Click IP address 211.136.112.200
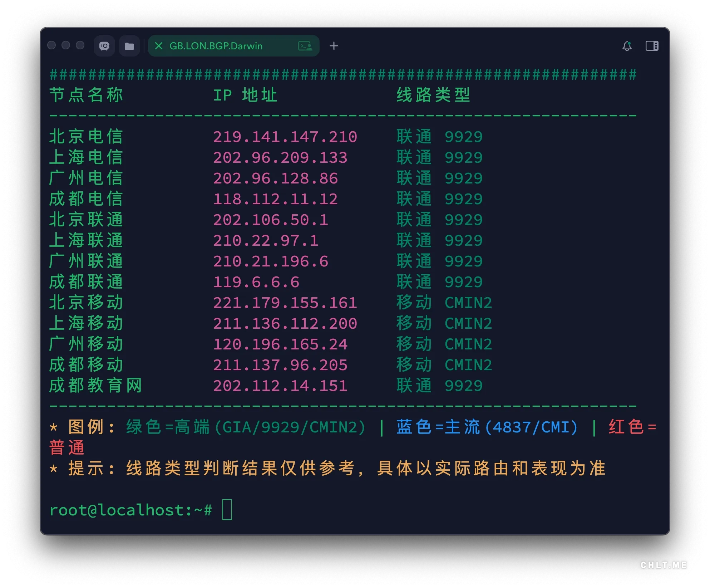The width and height of the screenshot is (710, 588). click(285, 324)
